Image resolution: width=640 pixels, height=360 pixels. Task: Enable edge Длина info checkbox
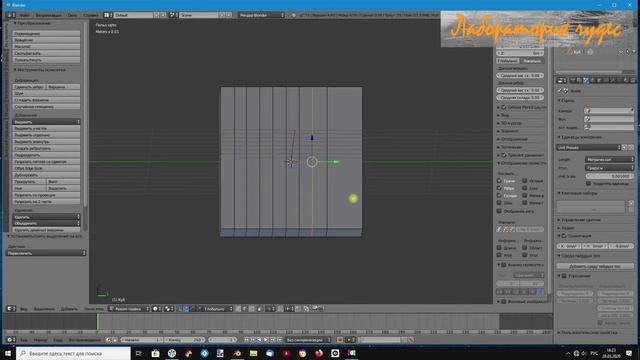[x=499, y=248]
